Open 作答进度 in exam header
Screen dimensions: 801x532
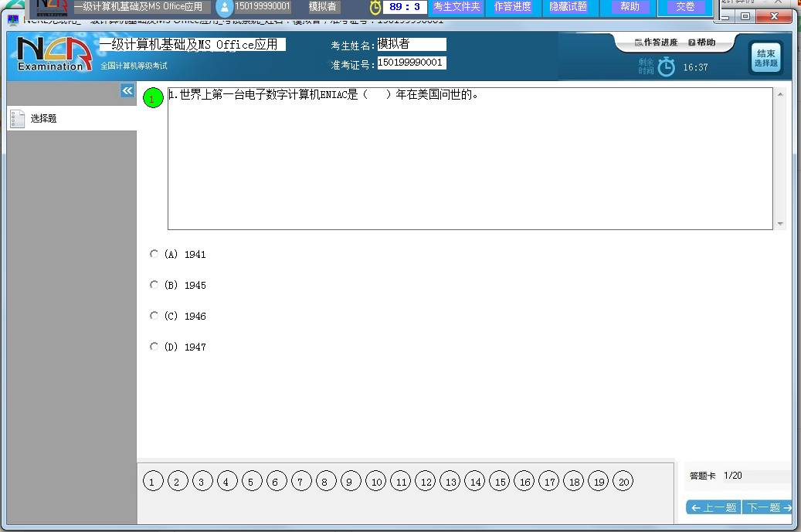(x=656, y=42)
